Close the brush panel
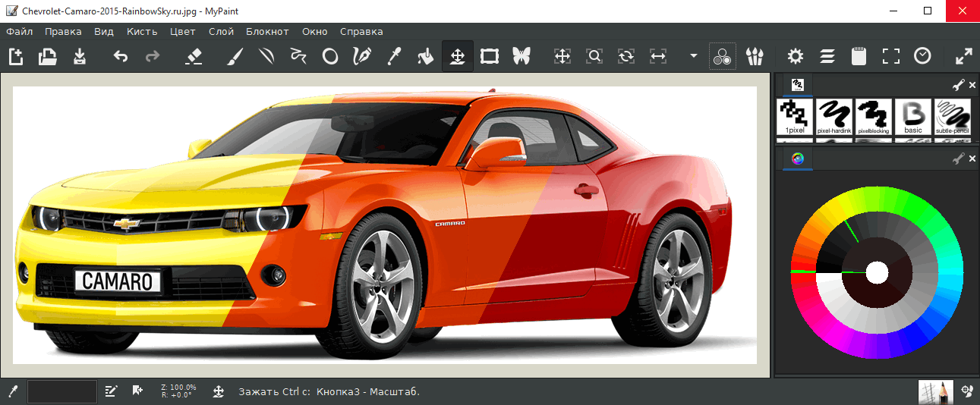The width and height of the screenshot is (980, 405). pos(972,85)
